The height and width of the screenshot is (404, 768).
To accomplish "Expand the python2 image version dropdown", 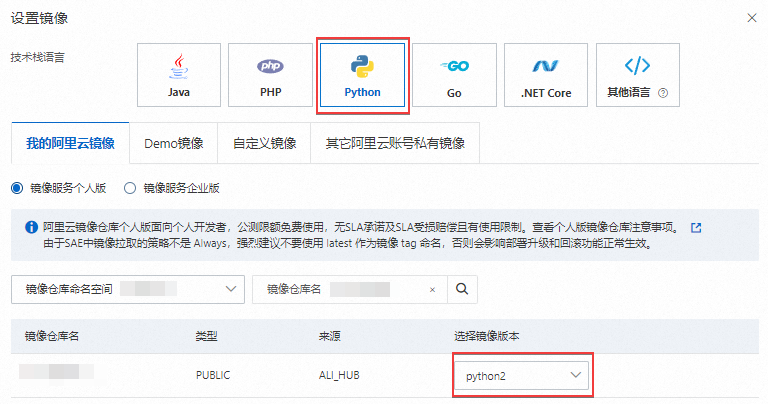I will (522, 376).
